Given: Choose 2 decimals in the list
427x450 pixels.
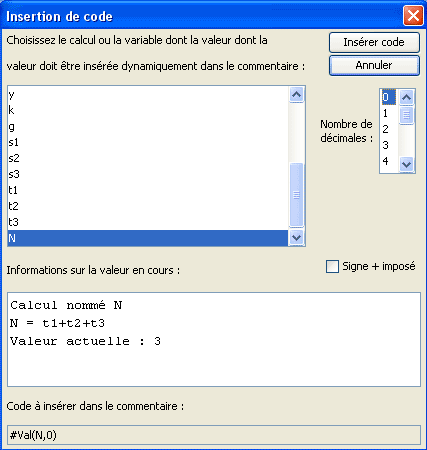Looking at the screenshot, I should pos(389,129).
